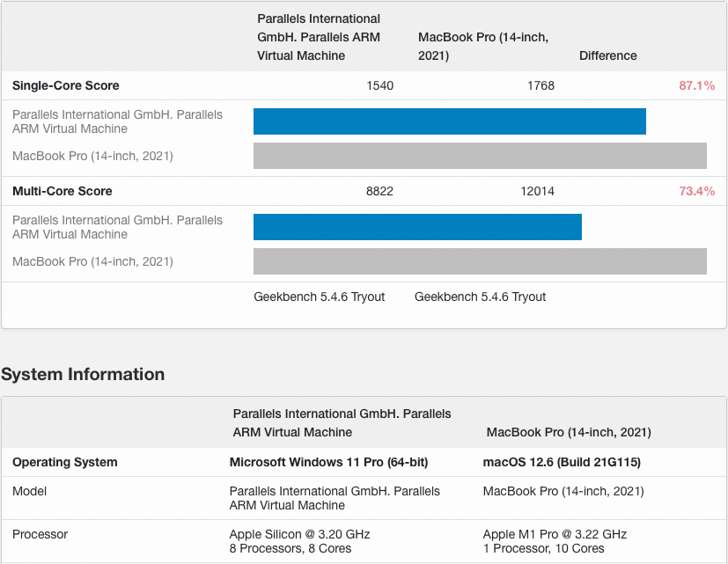The image size is (728, 564).
Task: Select the Single-Core Score row label
Action: coord(66,86)
